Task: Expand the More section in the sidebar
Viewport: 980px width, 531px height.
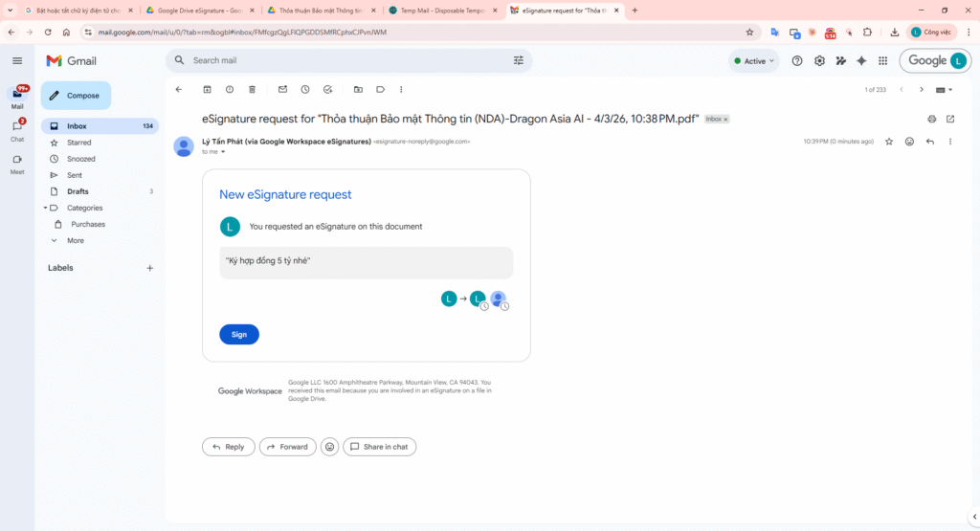Action: point(75,240)
